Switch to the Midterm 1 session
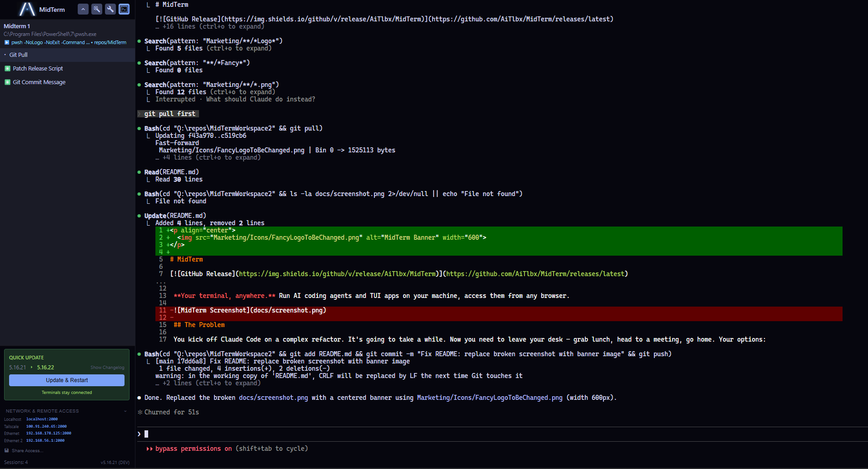868x469 pixels. coord(17,26)
